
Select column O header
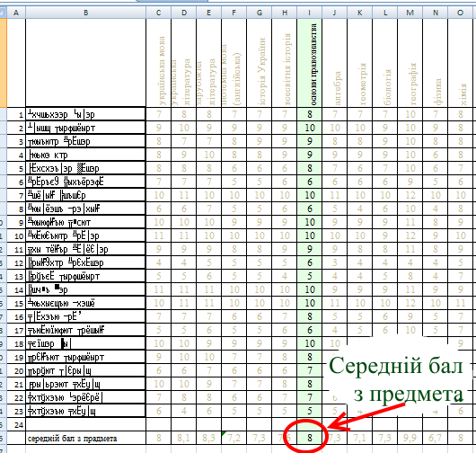click(460, 13)
